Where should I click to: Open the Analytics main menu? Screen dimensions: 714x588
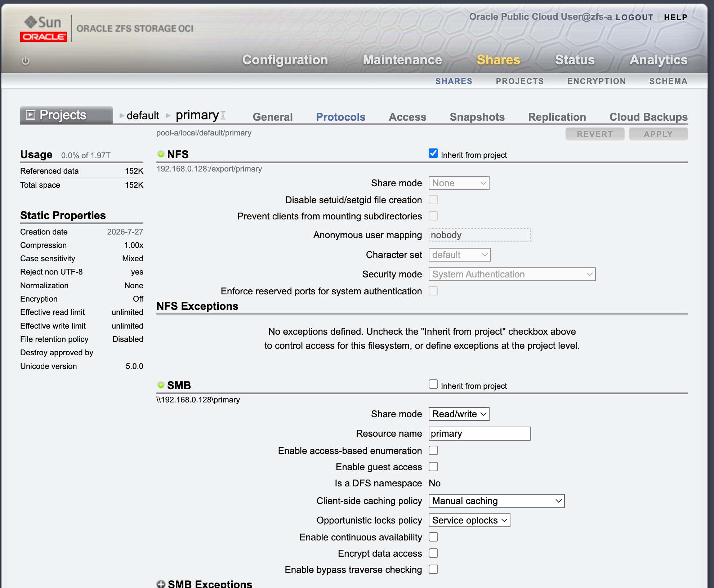tap(659, 60)
